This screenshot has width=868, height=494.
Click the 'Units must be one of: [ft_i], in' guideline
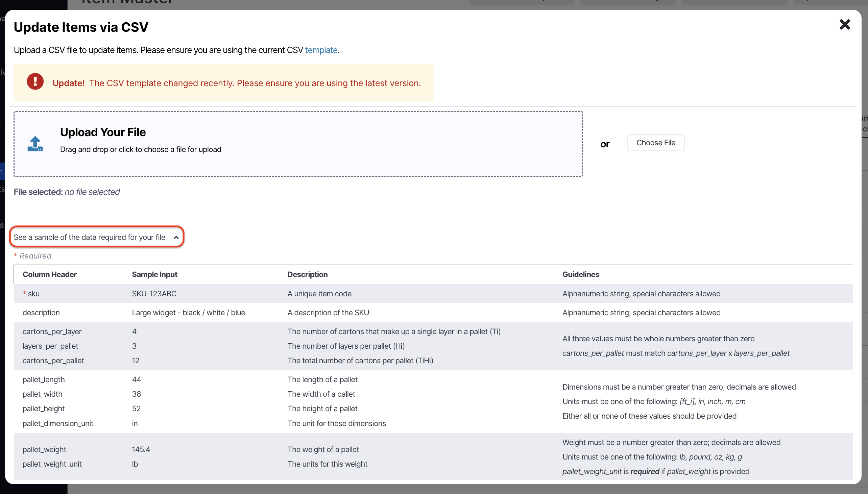(654, 402)
